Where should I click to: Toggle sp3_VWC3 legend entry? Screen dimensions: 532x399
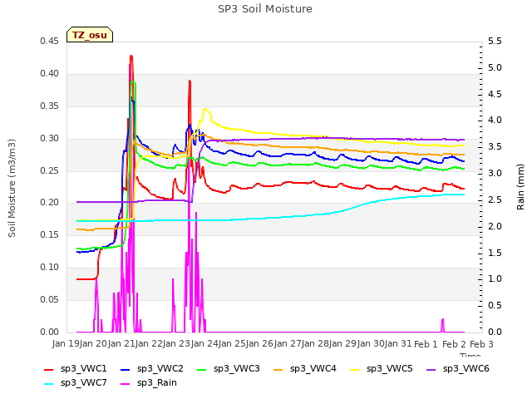click(x=229, y=368)
